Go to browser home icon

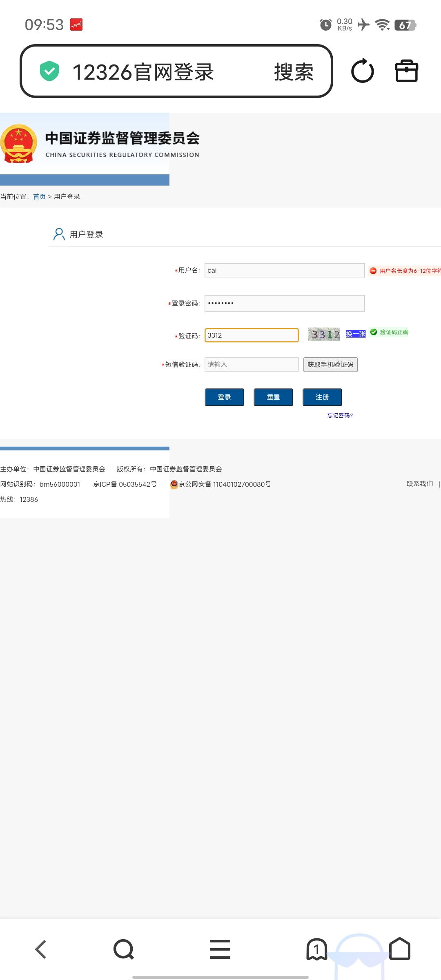[x=400, y=949]
